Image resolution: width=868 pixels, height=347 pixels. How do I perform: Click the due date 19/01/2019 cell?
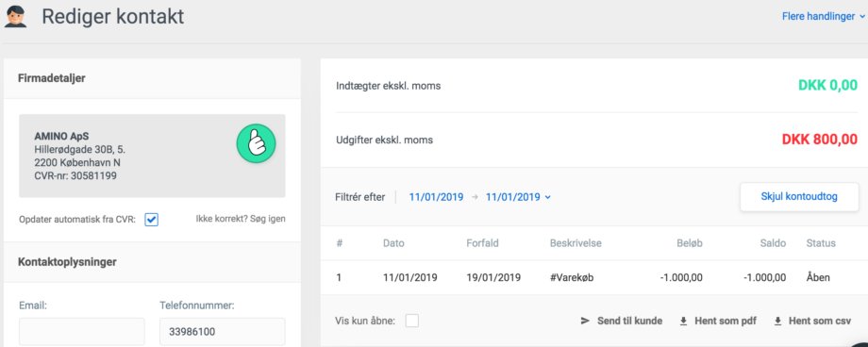coord(493,278)
